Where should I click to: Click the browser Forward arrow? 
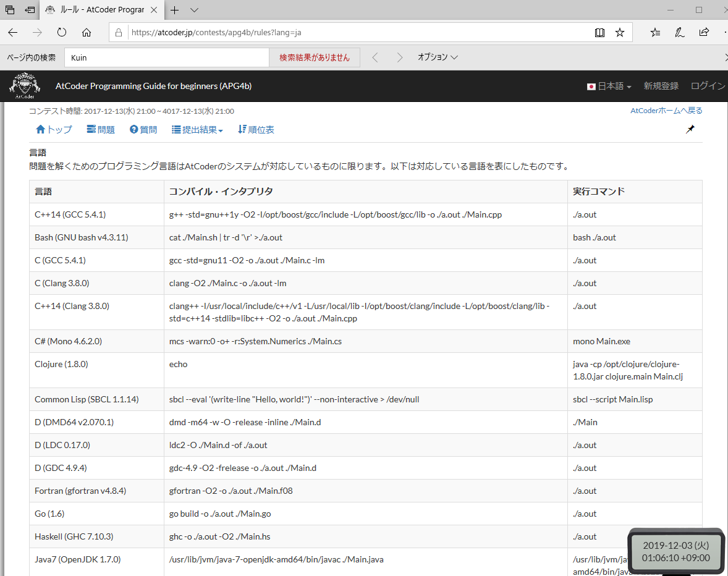(x=37, y=33)
